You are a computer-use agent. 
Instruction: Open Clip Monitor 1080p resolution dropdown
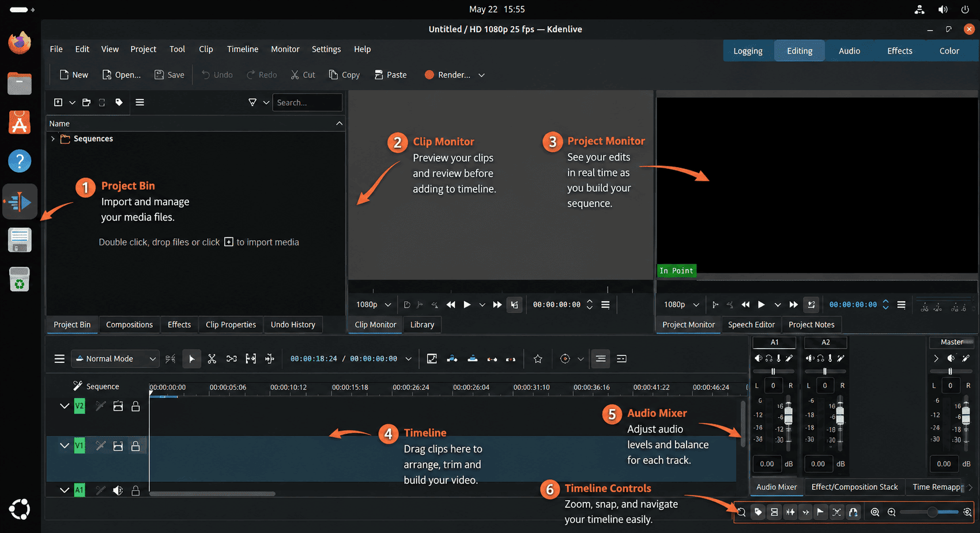pyautogui.click(x=374, y=304)
